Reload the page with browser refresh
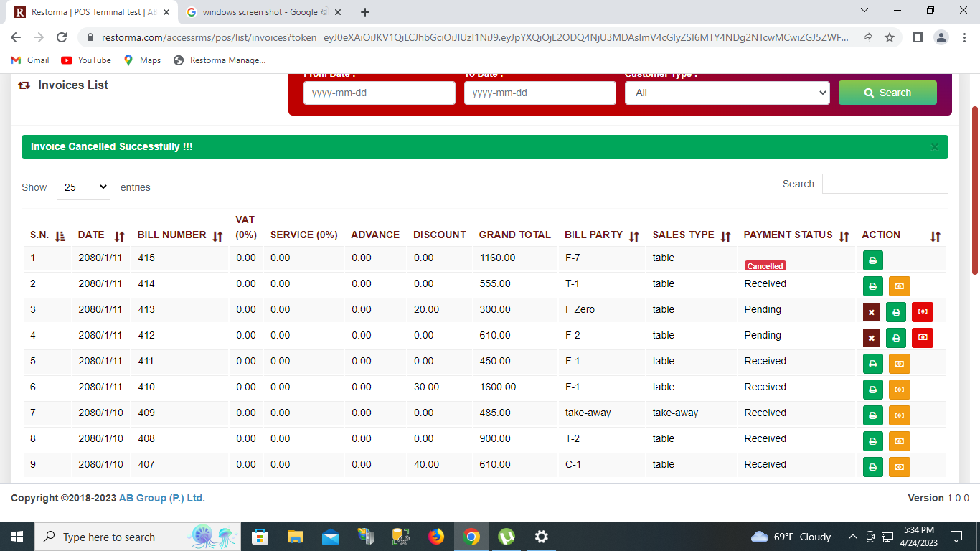This screenshot has height=551, width=980. pyautogui.click(x=62, y=37)
